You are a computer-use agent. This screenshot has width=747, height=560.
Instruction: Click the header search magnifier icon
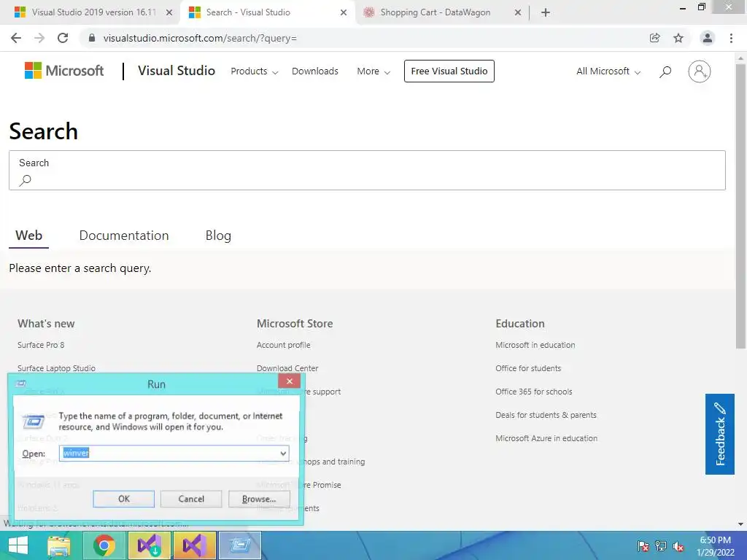point(665,71)
